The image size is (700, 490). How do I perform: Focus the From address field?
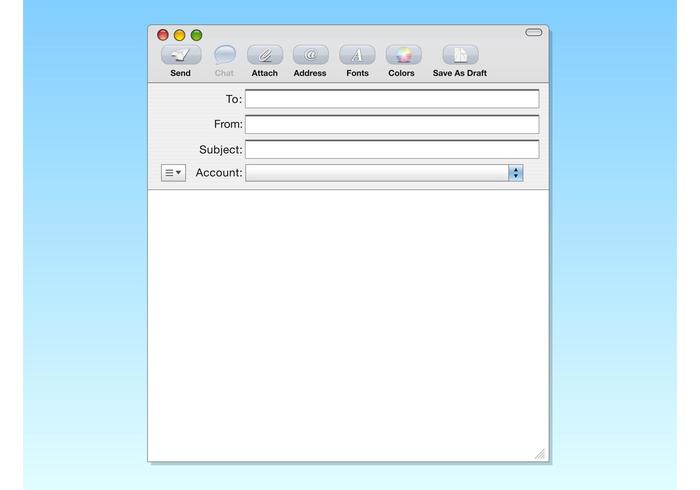click(x=391, y=124)
